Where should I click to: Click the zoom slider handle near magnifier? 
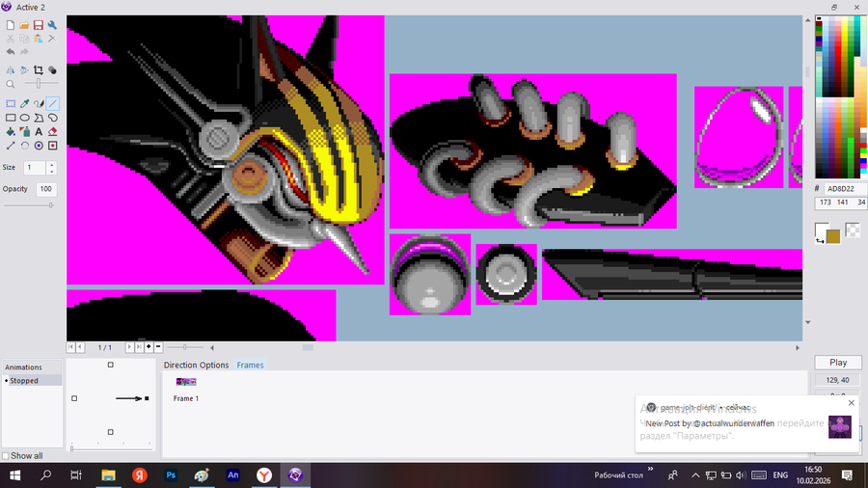coord(39,84)
